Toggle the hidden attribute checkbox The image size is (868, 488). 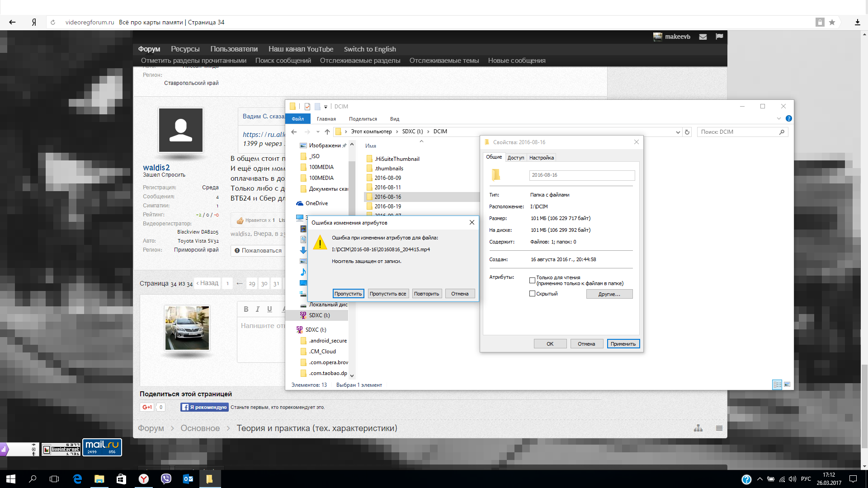532,294
